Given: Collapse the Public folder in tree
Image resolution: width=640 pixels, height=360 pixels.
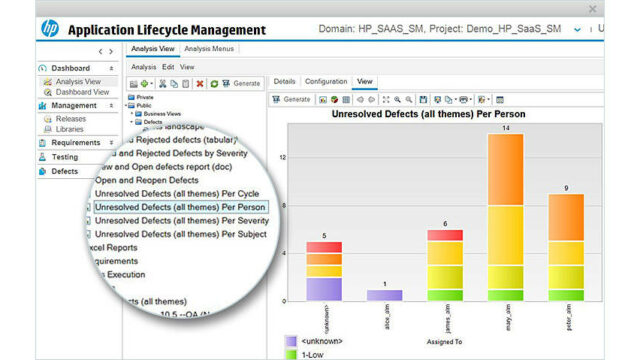Looking at the screenshot, I should [126, 105].
